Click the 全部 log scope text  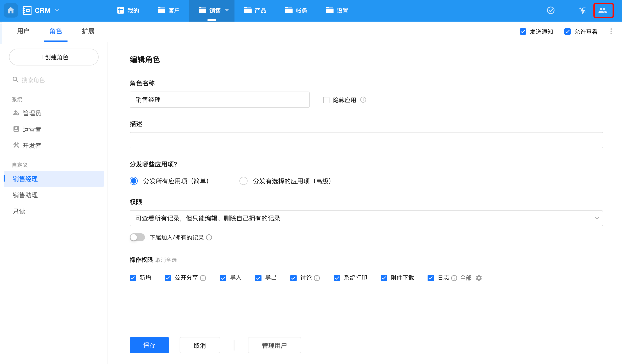(x=466, y=278)
